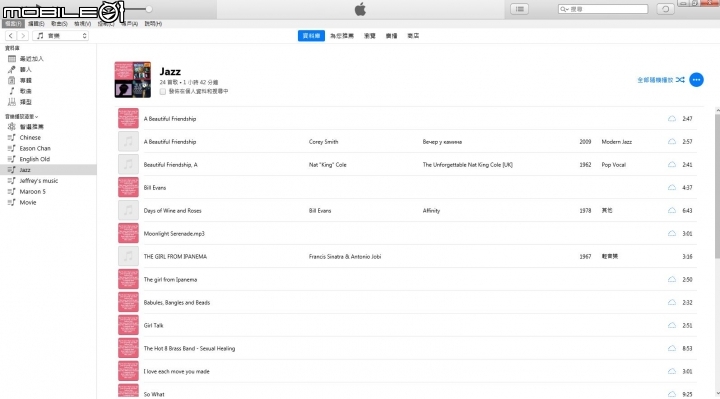Image resolution: width=720 pixels, height=399 pixels.
Task: Click cloud icon for I love each move
Action: 671,371
